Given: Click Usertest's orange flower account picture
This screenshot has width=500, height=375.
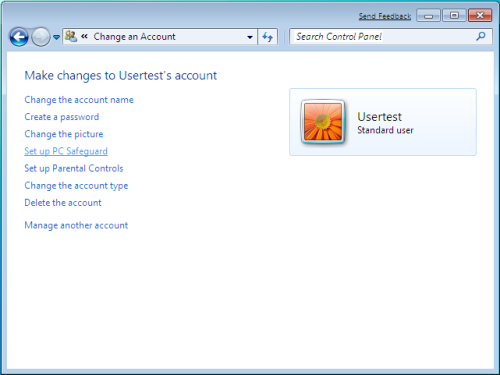Looking at the screenshot, I should [x=323, y=122].
